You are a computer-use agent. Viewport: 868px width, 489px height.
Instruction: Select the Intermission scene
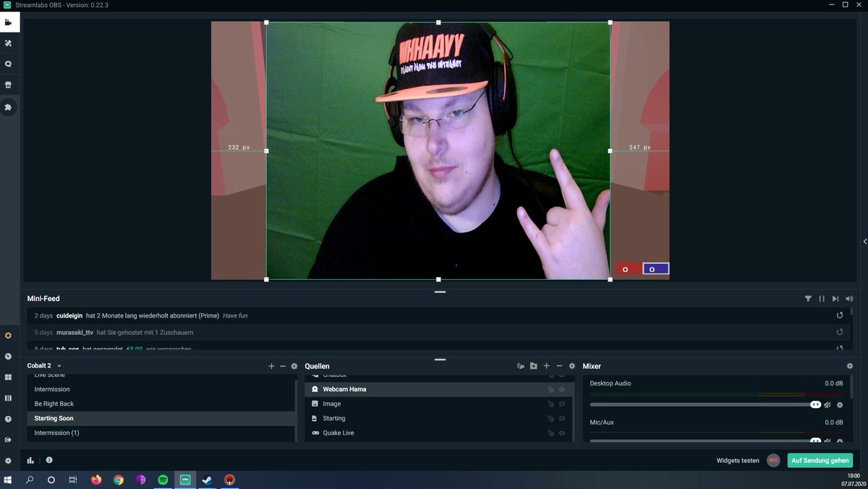(161, 389)
